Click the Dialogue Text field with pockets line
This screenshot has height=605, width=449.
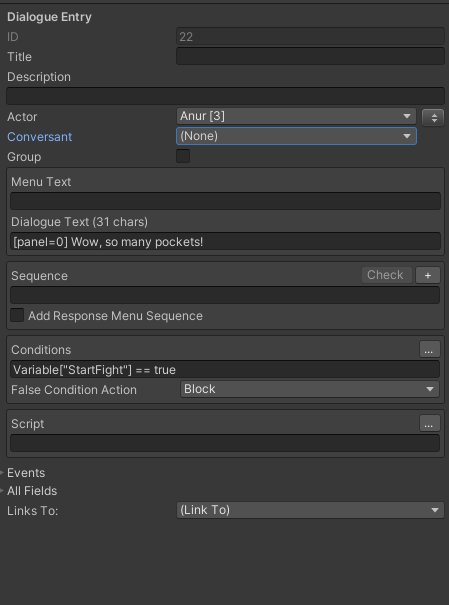(x=225, y=242)
